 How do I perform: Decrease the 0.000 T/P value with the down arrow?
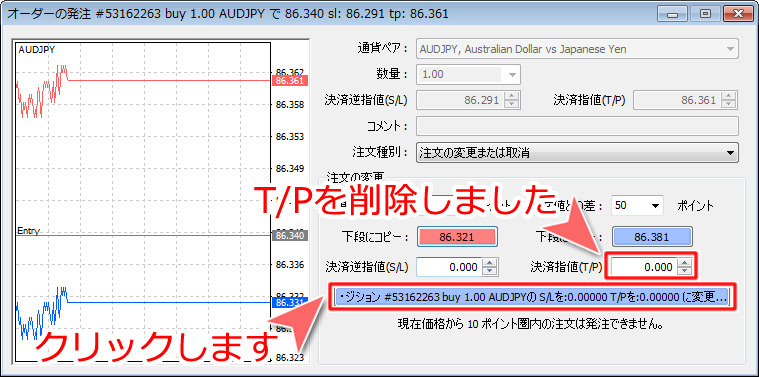(x=684, y=271)
